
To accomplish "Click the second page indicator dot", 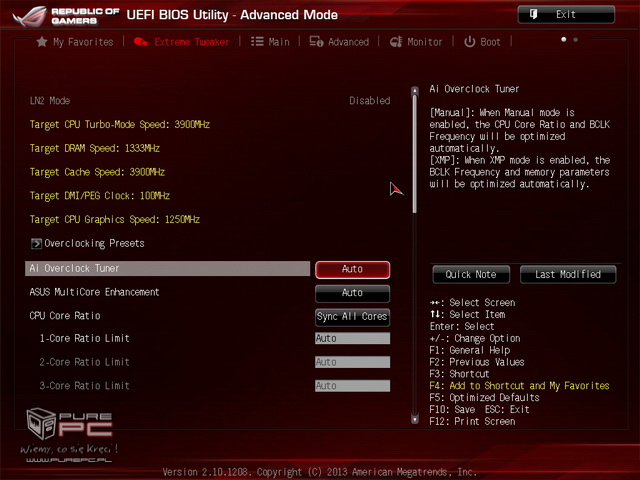I will tap(576, 40).
